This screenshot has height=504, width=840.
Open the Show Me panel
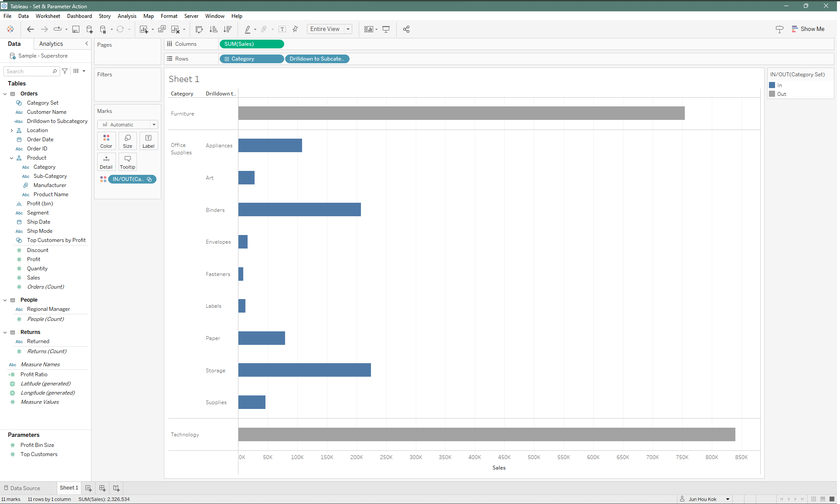(x=808, y=29)
